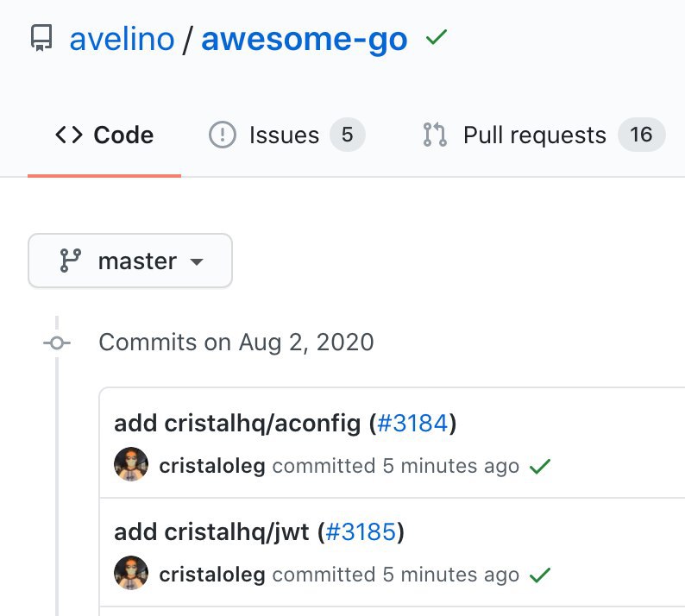The image size is (685, 616).
Task: Click the Issues count badge 5
Action: pos(348,135)
